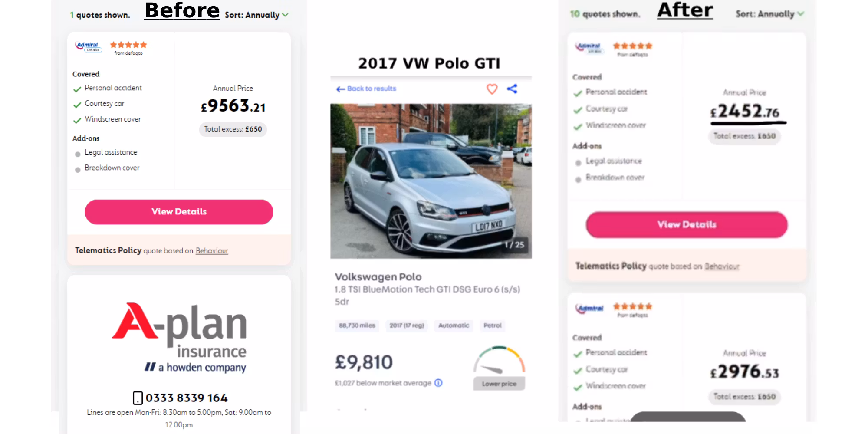Screen dimensions: 868x434
Task: Click the Automatic specification tag
Action: coord(454,325)
